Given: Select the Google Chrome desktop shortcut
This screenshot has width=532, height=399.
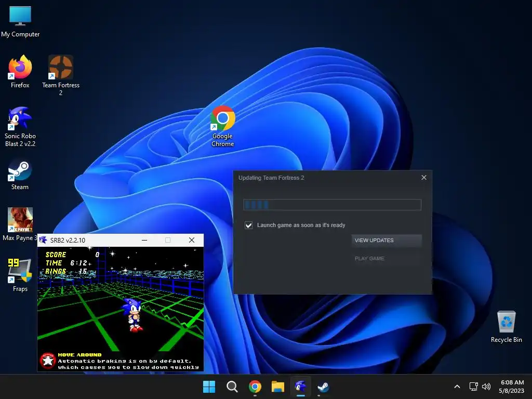Looking at the screenshot, I should click(x=222, y=126).
